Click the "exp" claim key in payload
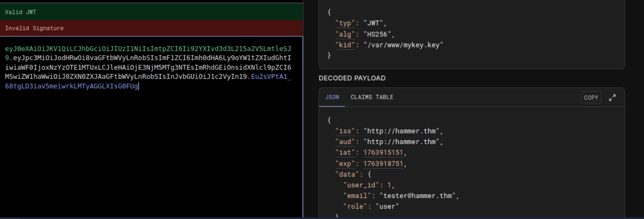The image size is (644, 219). pyautogui.click(x=345, y=164)
